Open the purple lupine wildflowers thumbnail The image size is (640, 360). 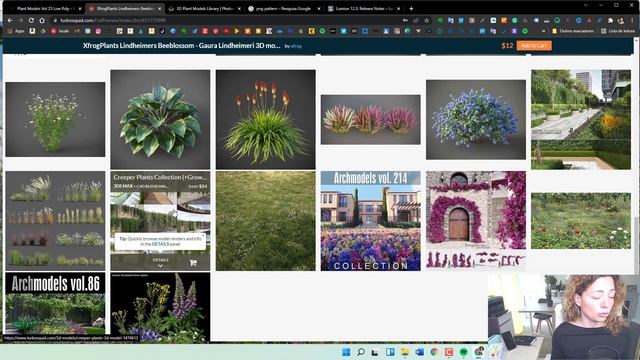coord(160,307)
